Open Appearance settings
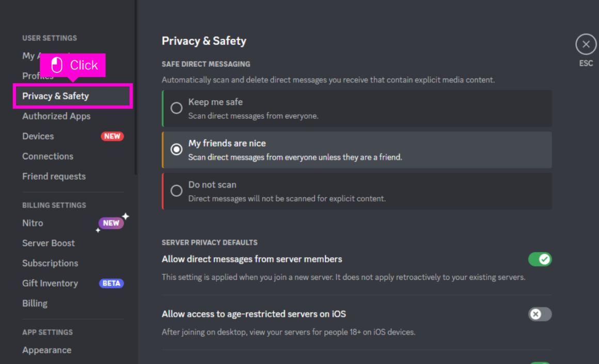 46,350
